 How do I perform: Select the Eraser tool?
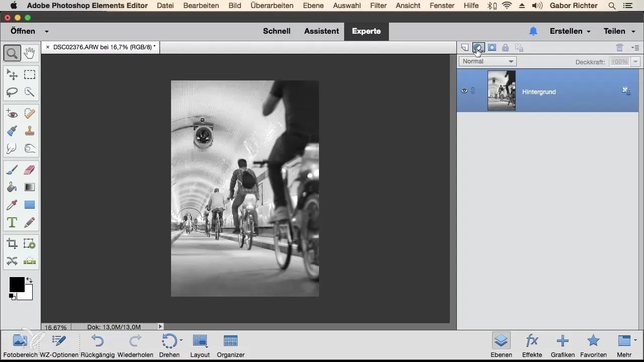click(x=30, y=170)
